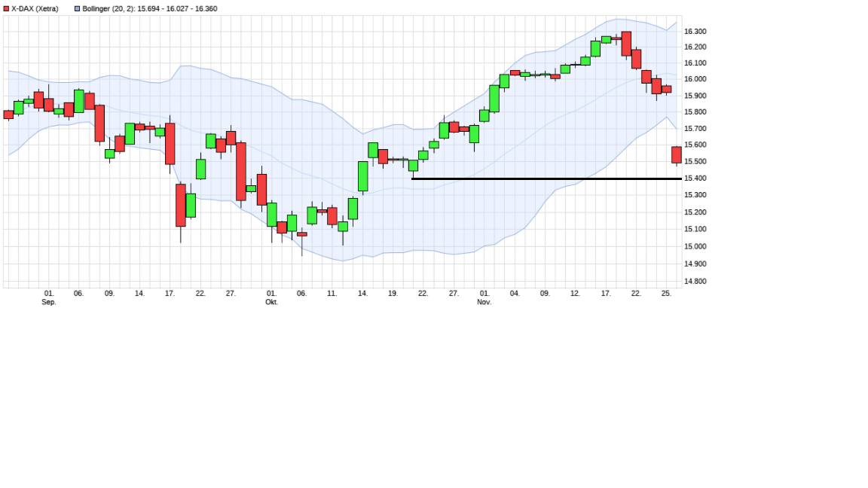Click the 25. date label on the axis
Viewport: 868px width, 488px height.
pos(666,293)
